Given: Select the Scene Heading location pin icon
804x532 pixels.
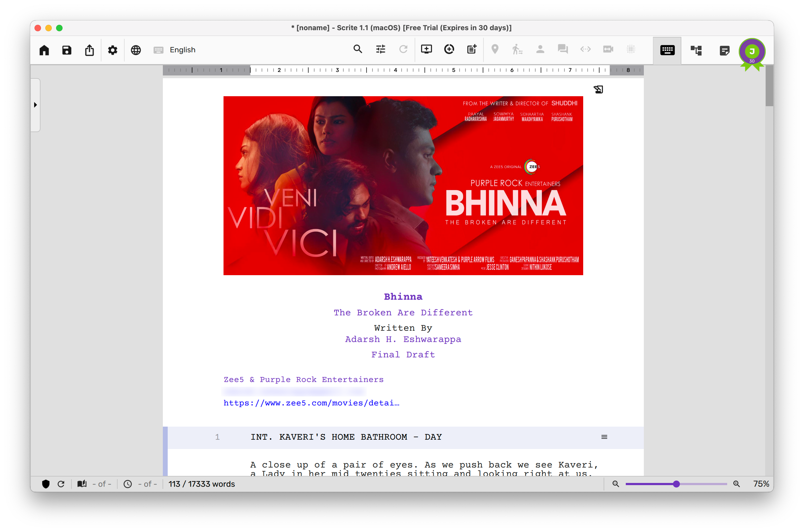Looking at the screenshot, I should 495,49.
